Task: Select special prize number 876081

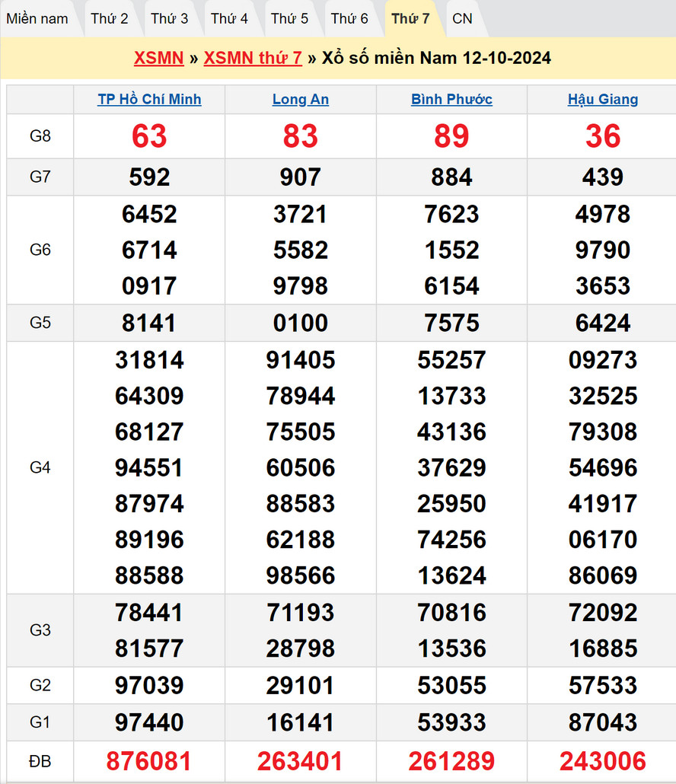Action: [x=149, y=760]
